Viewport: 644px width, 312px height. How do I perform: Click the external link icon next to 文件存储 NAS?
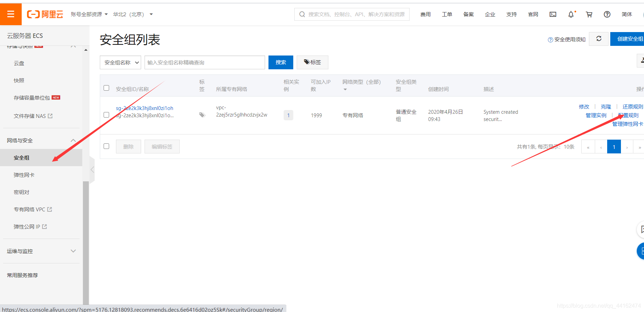pyautogui.click(x=50, y=116)
